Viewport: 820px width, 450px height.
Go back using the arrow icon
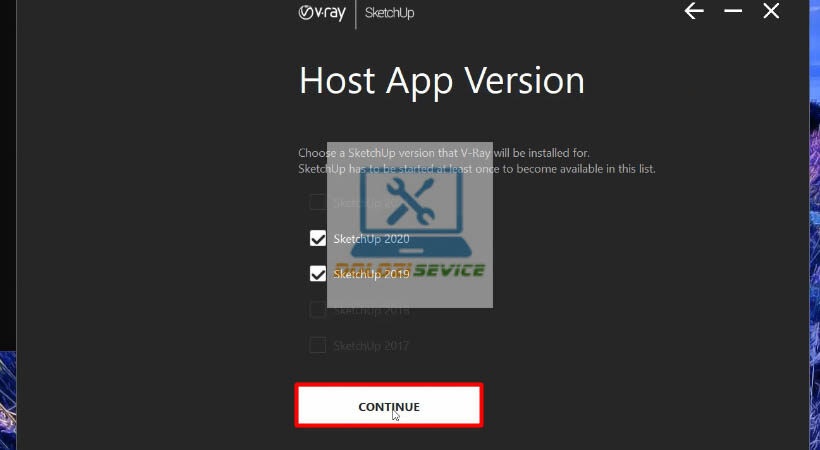[694, 11]
